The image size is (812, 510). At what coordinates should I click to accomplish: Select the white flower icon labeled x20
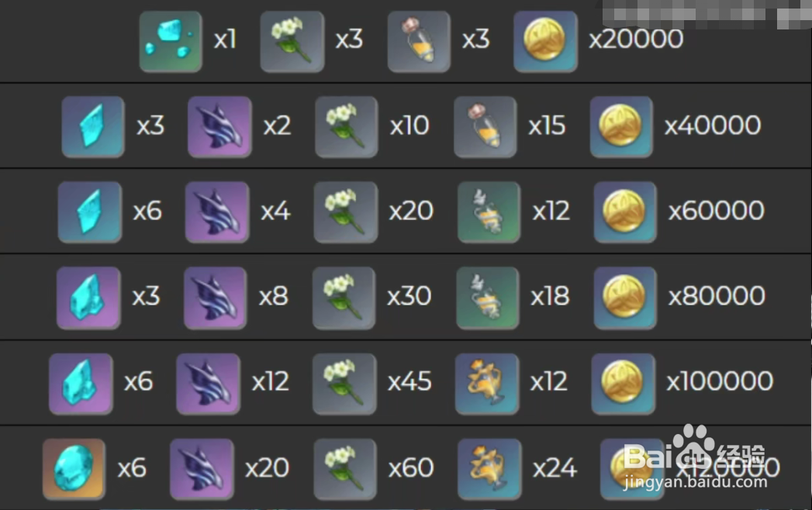345,212
